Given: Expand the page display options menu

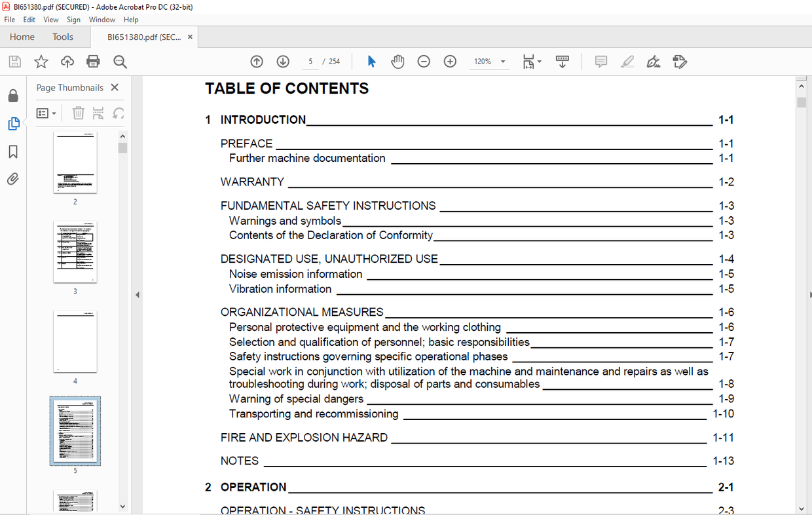Looking at the screenshot, I should [538, 61].
